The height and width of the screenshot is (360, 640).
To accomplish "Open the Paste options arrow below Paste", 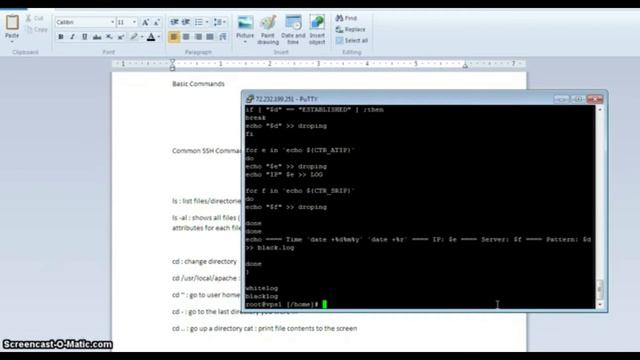I will (x=12, y=41).
